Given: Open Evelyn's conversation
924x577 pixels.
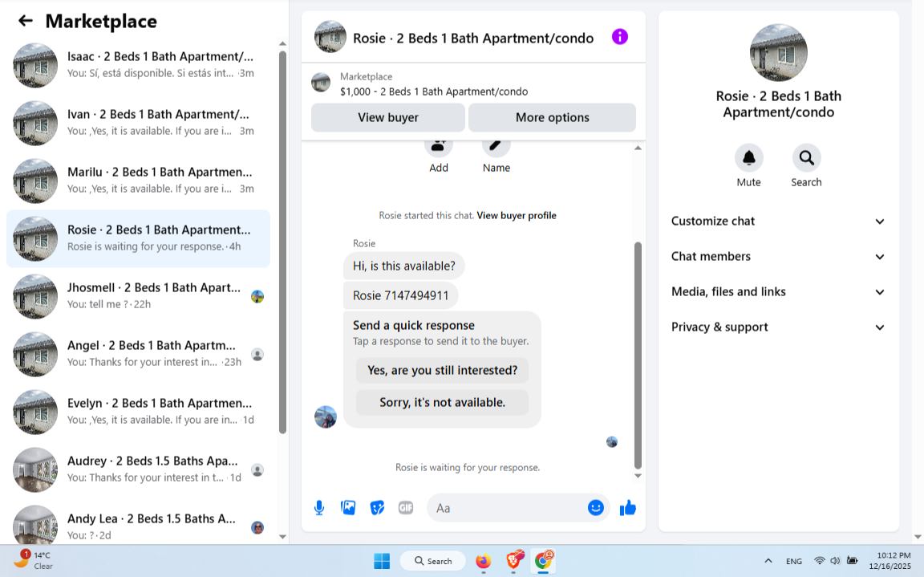Looking at the screenshot, I should click(139, 412).
